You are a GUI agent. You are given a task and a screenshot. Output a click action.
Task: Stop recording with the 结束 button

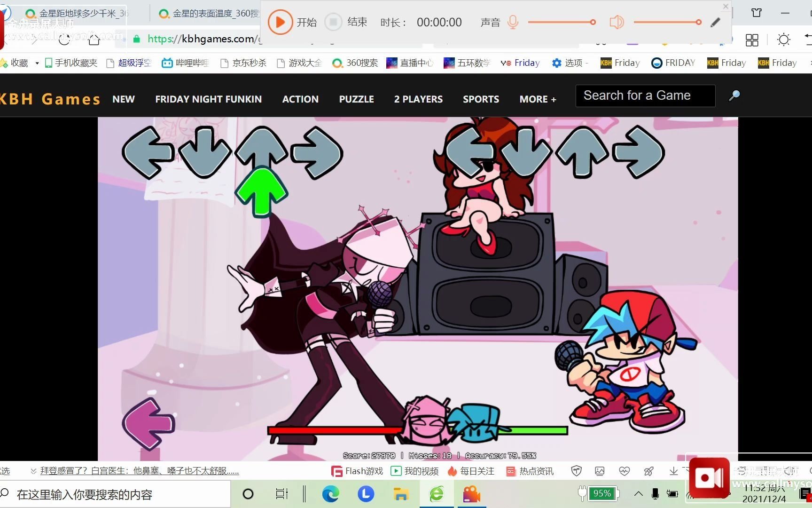tap(346, 22)
